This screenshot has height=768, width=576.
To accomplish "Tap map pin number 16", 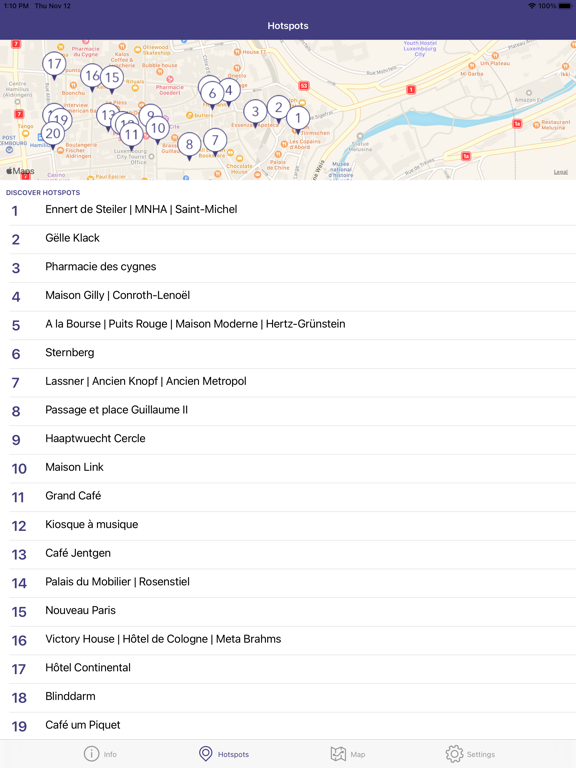I will (92, 76).
